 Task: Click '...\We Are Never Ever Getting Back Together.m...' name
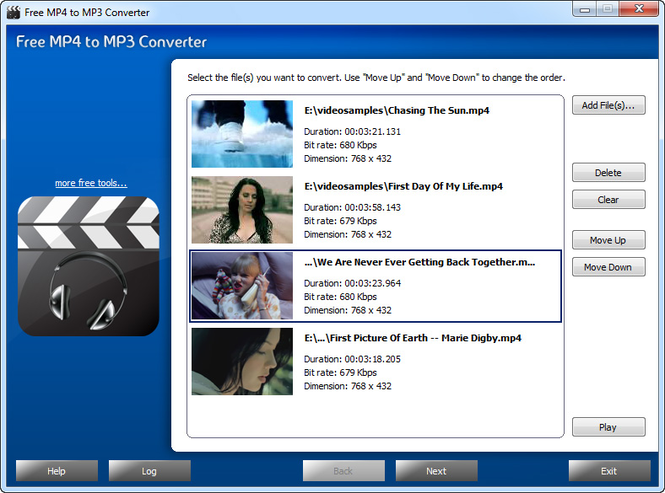(420, 262)
